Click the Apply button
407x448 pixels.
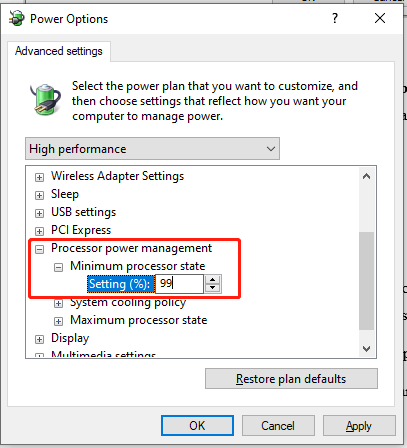pos(359,426)
